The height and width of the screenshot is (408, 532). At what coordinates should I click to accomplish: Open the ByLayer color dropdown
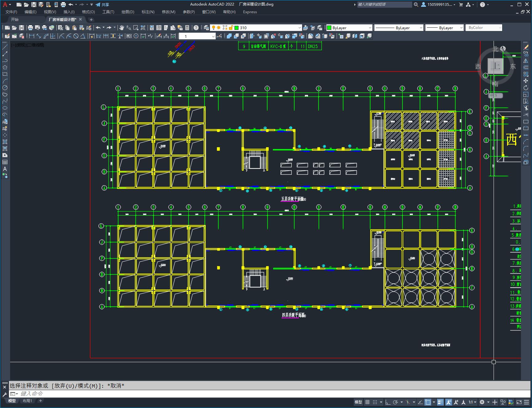click(x=370, y=28)
